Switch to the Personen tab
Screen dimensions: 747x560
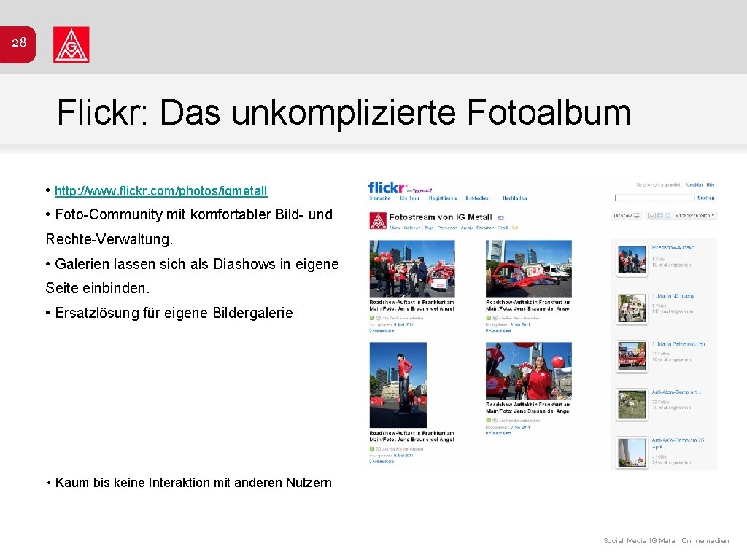pyautogui.click(x=447, y=227)
